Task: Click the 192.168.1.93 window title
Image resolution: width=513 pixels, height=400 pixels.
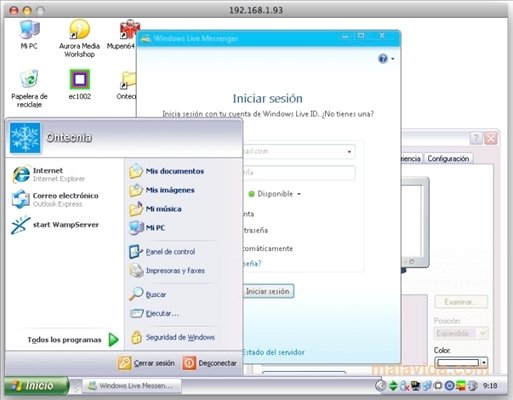Action: pyautogui.click(x=256, y=10)
